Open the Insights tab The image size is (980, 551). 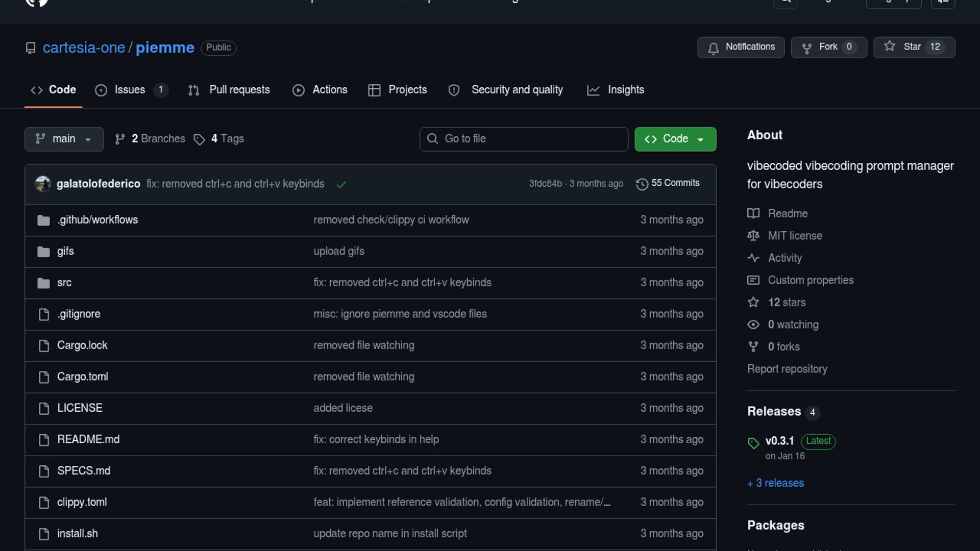tap(625, 90)
